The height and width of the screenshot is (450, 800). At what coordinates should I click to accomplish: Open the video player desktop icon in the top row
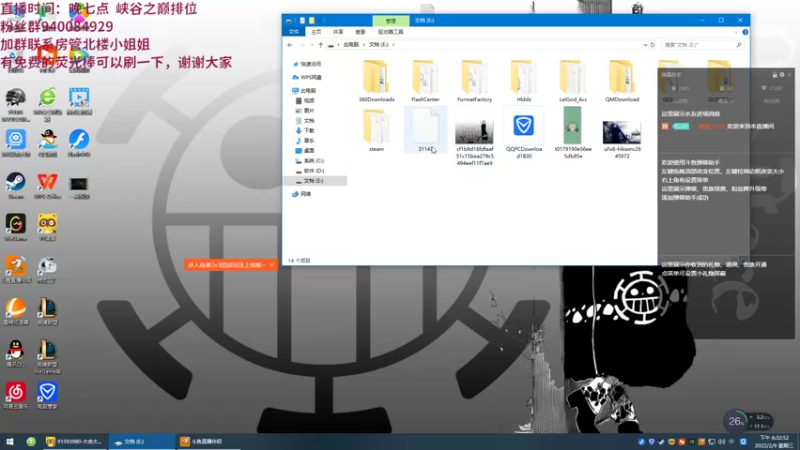(x=79, y=101)
